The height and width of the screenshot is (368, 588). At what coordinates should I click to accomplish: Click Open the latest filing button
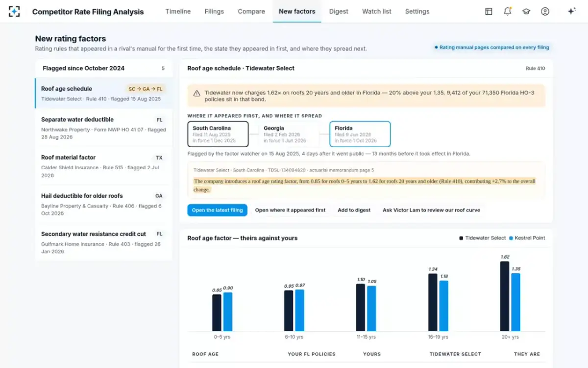(217, 210)
